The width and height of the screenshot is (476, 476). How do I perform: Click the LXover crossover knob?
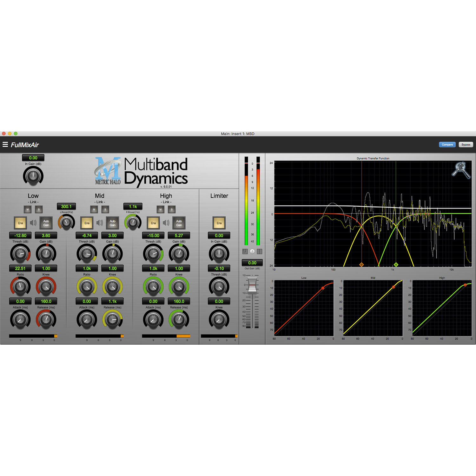pyautogui.click(x=66, y=222)
